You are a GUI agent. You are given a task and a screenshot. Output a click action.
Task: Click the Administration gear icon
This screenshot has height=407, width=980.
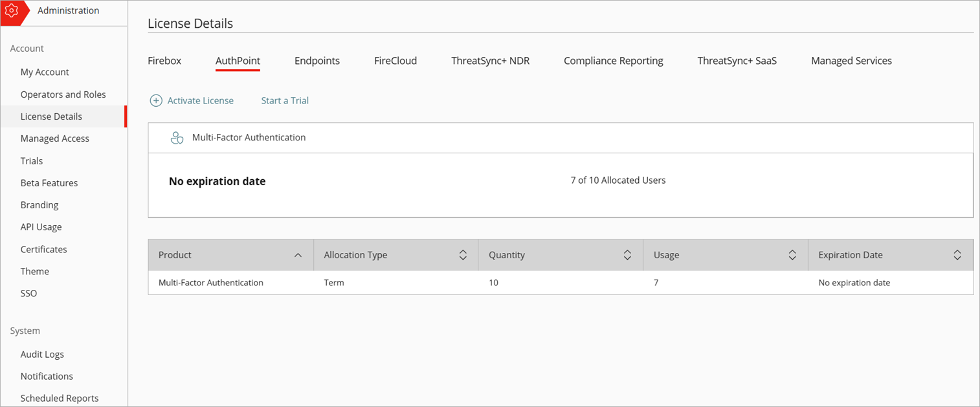click(11, 11)
